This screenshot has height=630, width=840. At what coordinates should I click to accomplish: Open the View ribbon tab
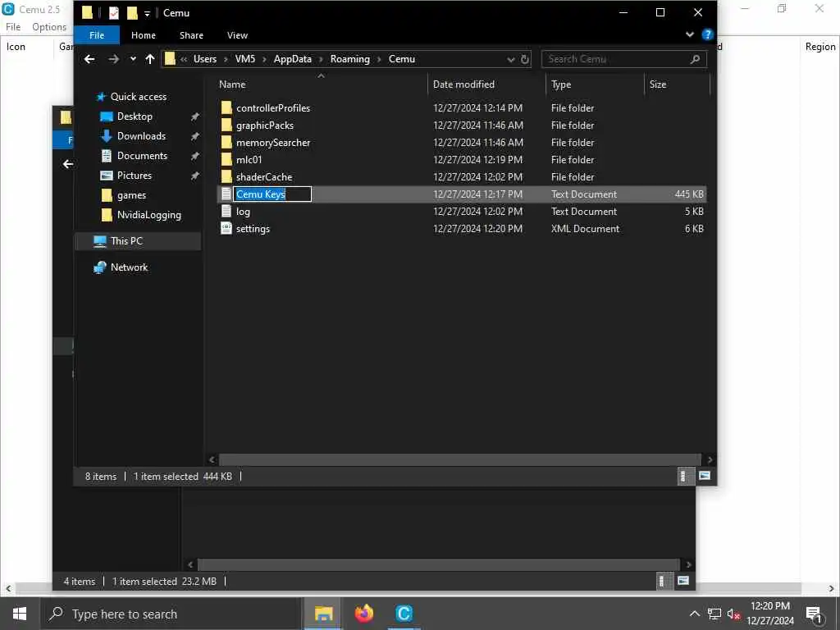coord(237,35)
